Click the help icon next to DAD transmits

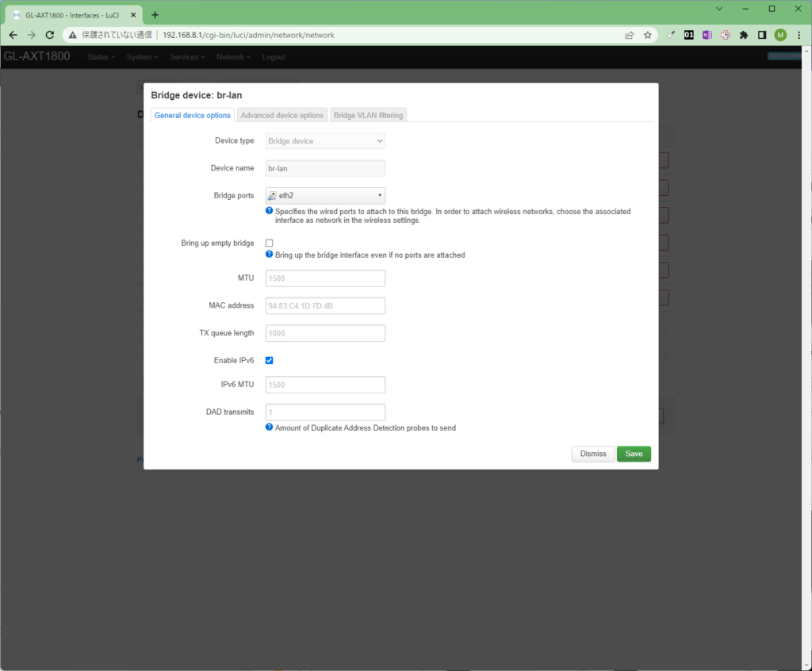[x=269, y=428]
